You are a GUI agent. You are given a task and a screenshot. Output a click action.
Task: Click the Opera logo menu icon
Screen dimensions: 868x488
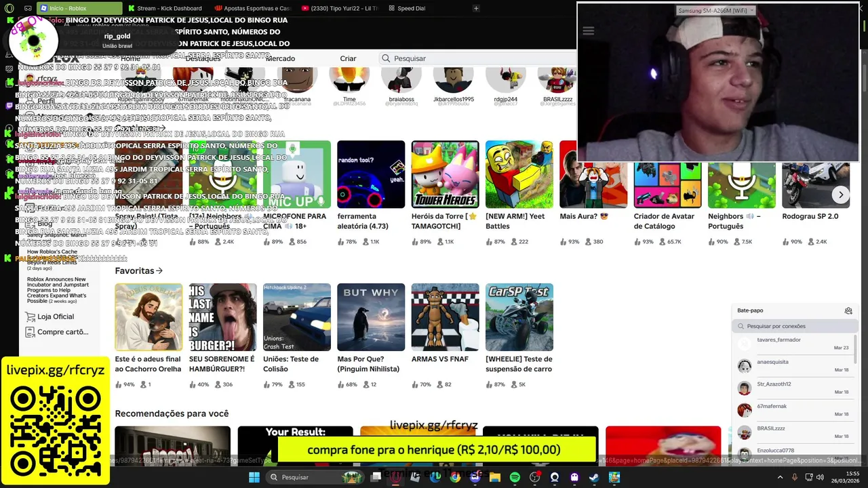pyautogui.click(x=9, y=8)
